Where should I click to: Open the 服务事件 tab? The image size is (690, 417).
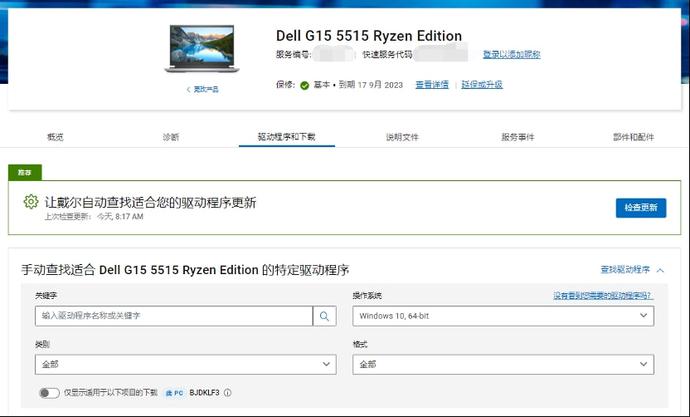518,137
